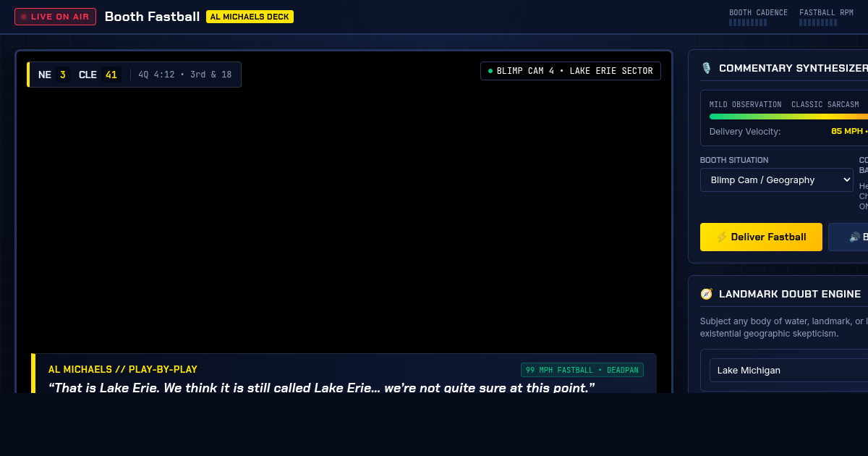Click the "Delivery Velocity:" label
Viewport: 868px width, 456px height.
745,132
